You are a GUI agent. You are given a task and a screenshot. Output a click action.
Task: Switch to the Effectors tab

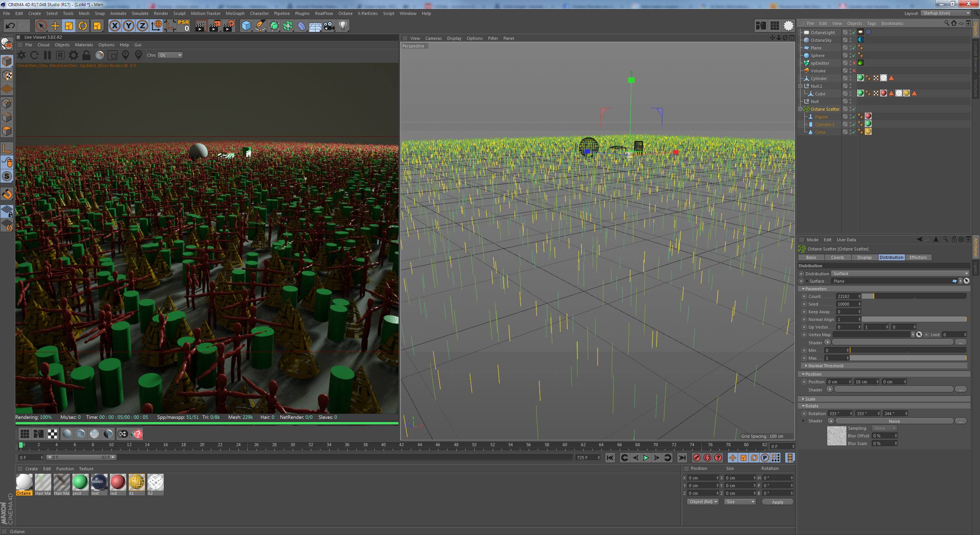coord(918,257)
